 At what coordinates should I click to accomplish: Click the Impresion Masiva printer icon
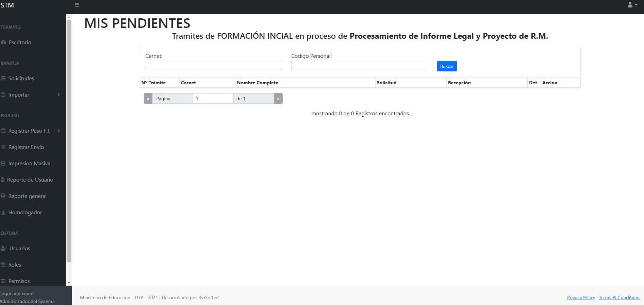tap(3, 164)
